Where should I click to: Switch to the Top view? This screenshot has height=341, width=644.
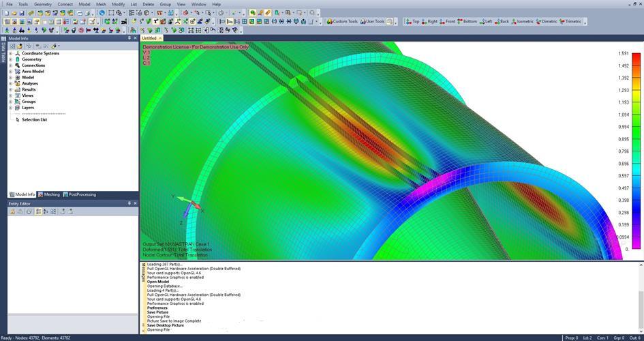click(x=413, y=21)
